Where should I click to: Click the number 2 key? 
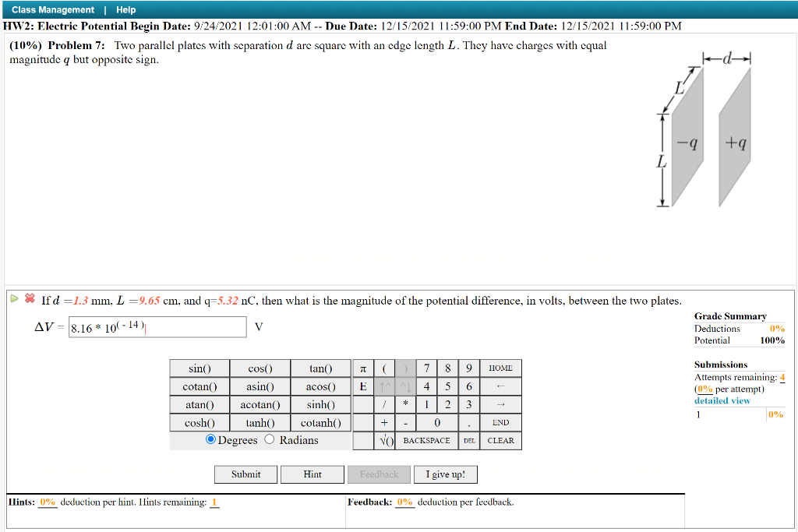pyautogui.click(x=448, y=405)
